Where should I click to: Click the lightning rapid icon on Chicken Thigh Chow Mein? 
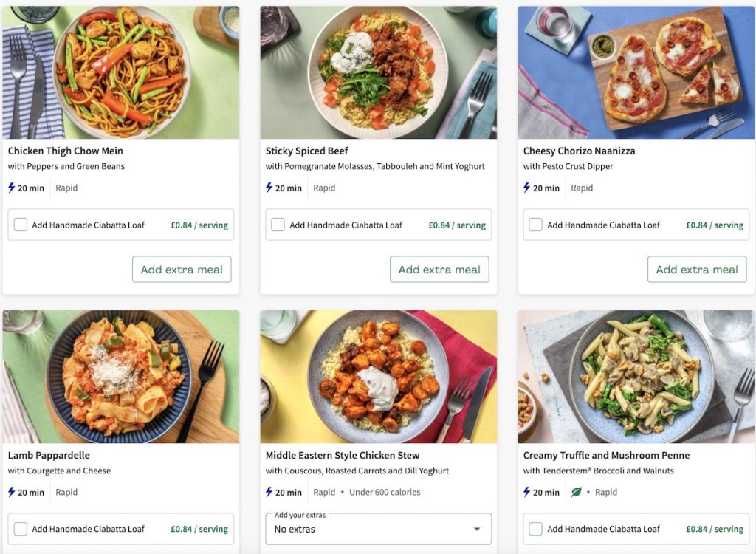click(13, 188)
